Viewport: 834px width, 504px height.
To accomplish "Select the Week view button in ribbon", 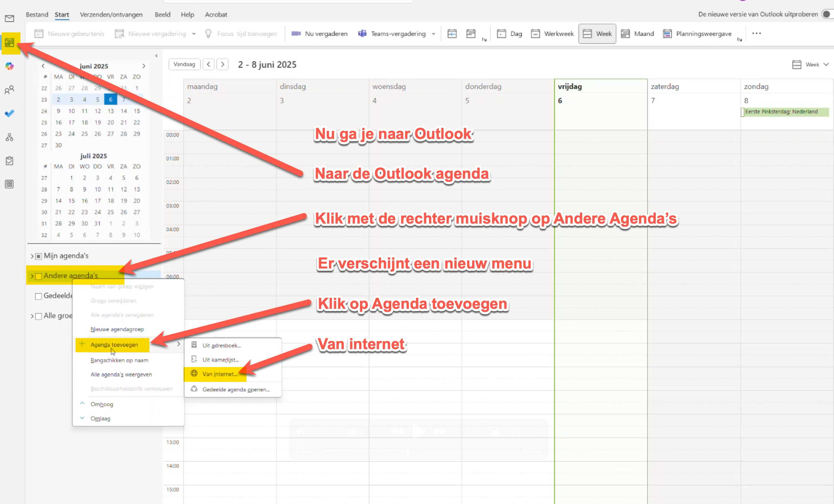I will (x=597, y=34).
